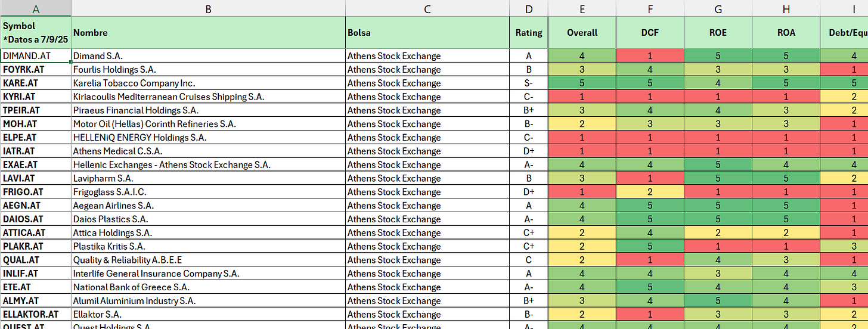Select the DCF value for Dimand S.A.
868x329 pixels.
click(650, 56)
